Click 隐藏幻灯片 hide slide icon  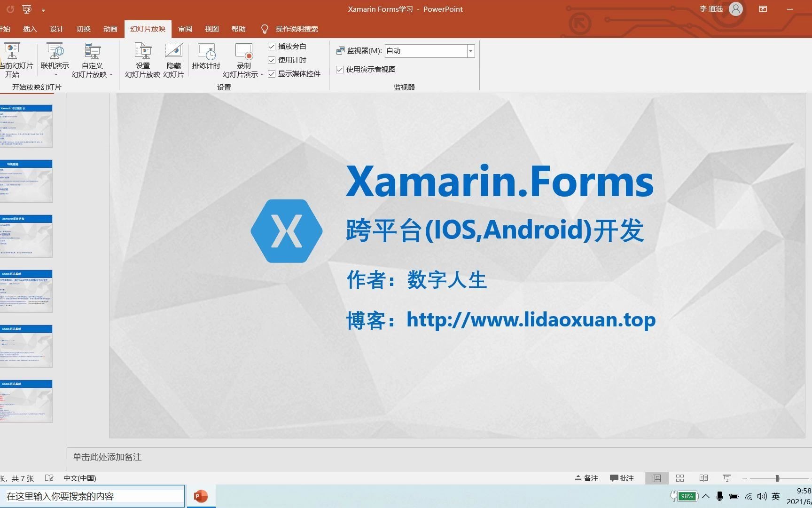point(173,51)
